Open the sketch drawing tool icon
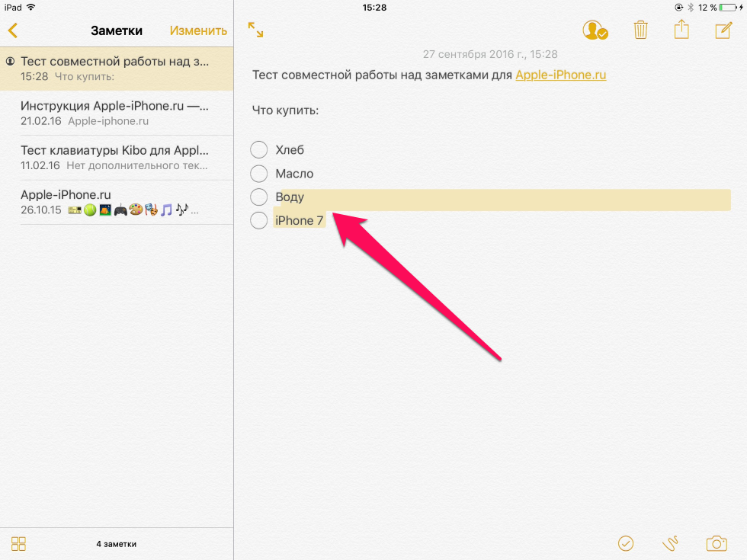This screenshot has height=560, width=747. tap(670, 543)
